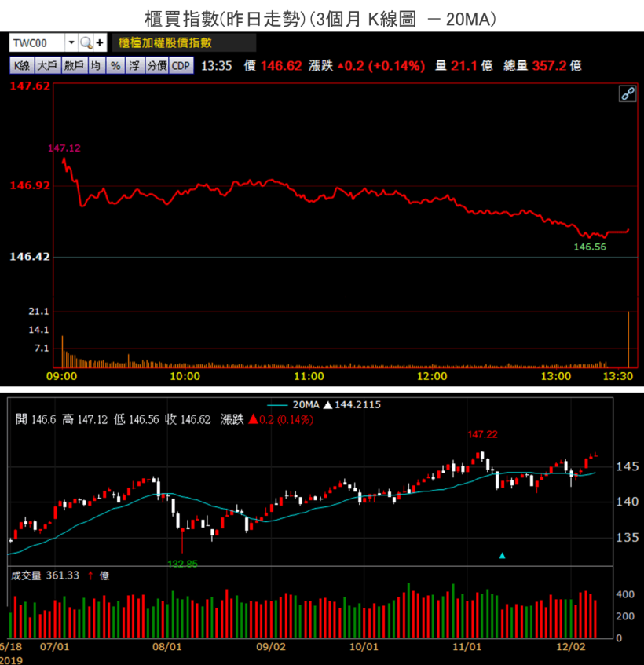This screenshot has width=644, height=665.
Task: Select the 分價 button
Action: [157, 66]
